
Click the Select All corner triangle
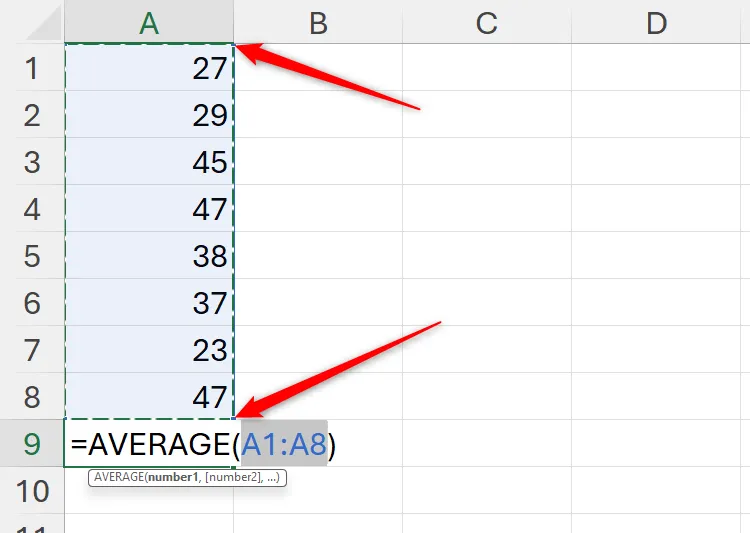click(x=45, y=22)
